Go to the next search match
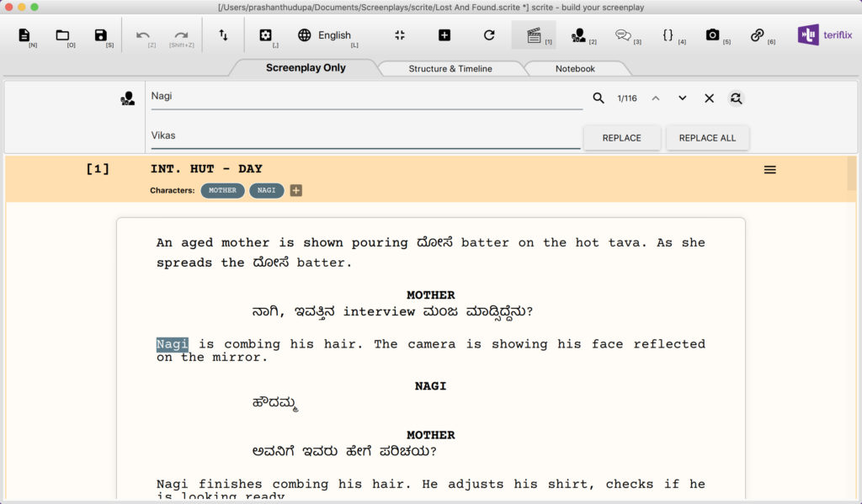The width and height of the screenshot is (862, 504). coord(682,98)
